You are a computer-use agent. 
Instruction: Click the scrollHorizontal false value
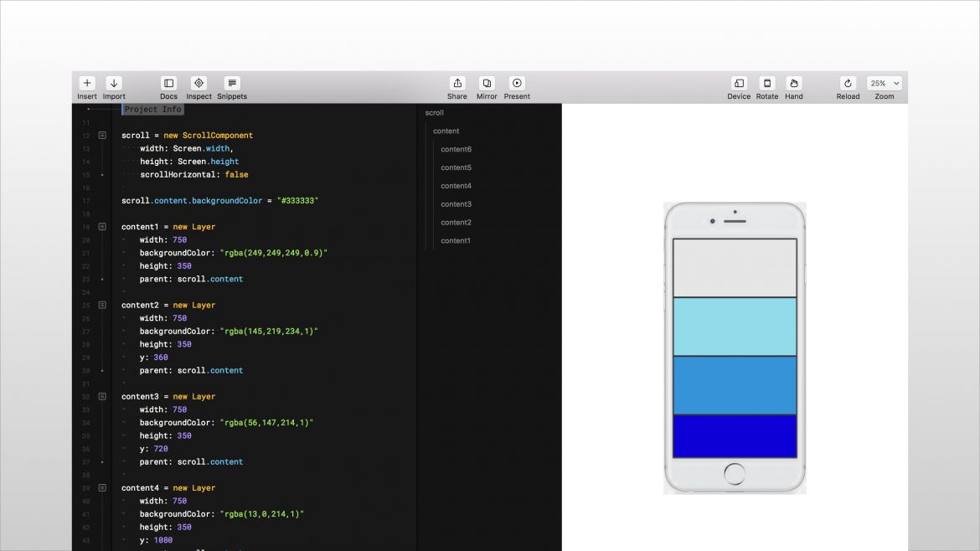coord(237,175)
